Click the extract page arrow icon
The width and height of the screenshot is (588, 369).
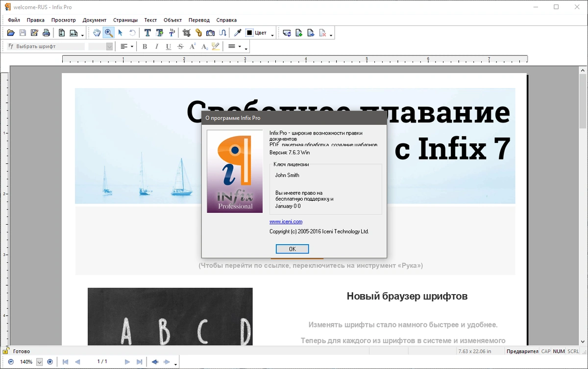pos(311,33)
